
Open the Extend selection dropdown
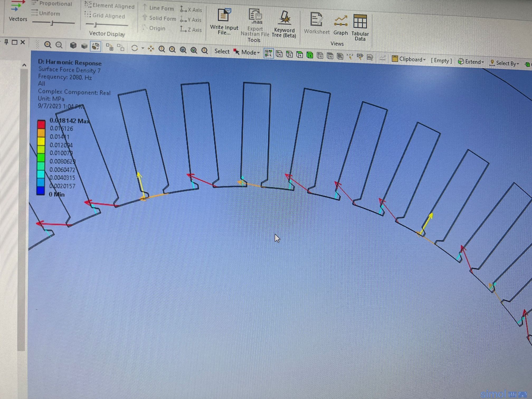[x=471, y=62]
